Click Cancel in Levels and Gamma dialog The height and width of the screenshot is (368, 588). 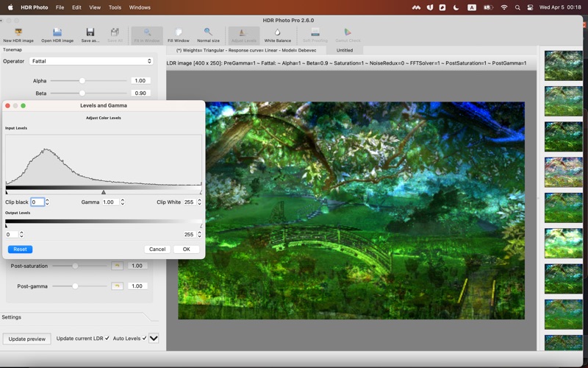pos(157,250)
